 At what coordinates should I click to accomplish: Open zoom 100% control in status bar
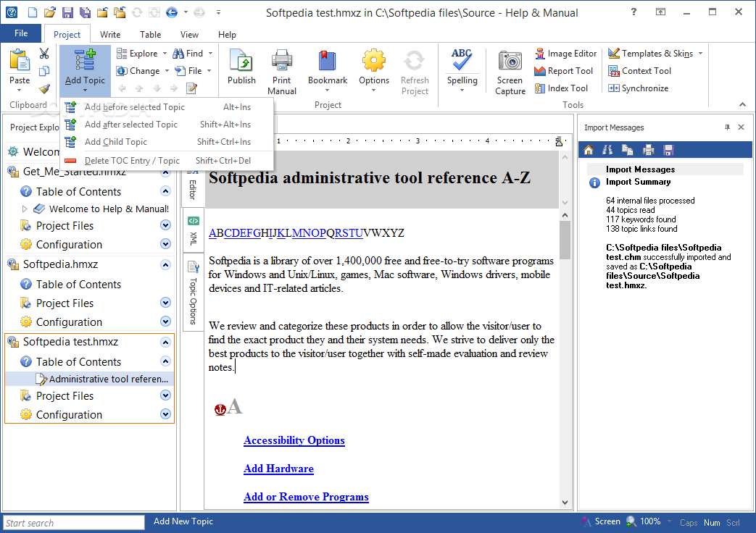tap(649, 521)
